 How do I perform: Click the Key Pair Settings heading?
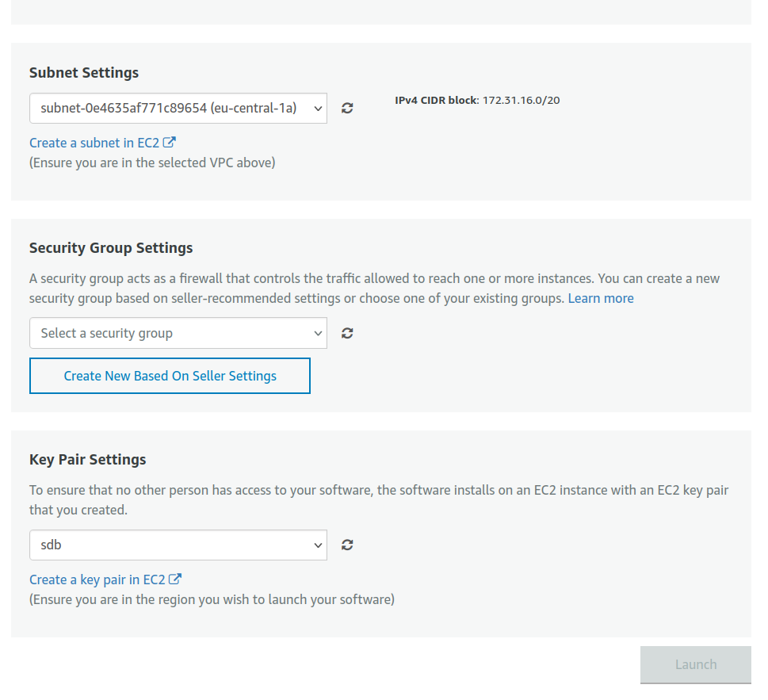click(88, 460)
